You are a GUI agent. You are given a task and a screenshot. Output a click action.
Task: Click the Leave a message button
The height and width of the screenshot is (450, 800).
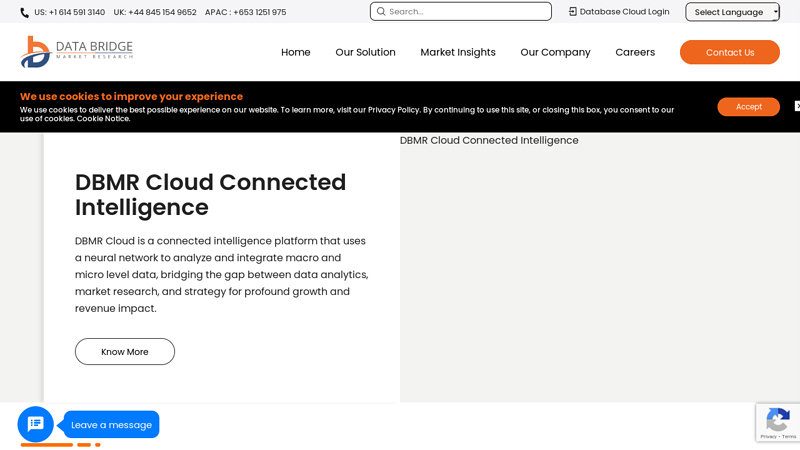111,424
